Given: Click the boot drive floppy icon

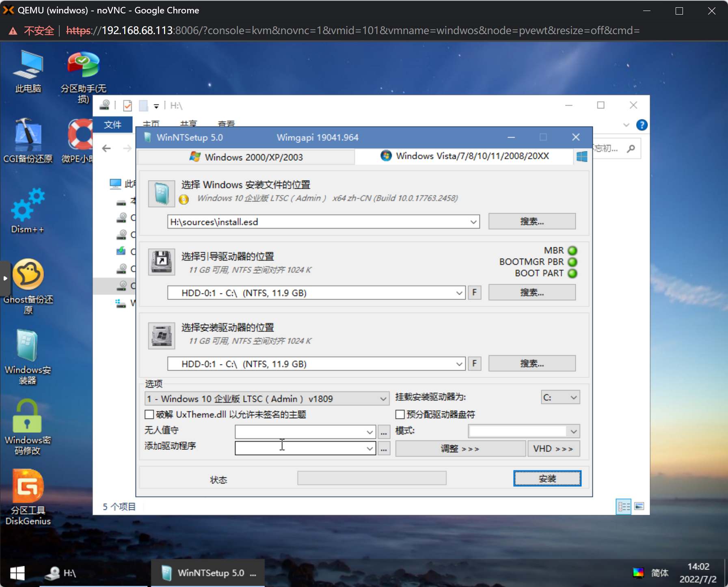Looking at the screenshot, I should pos(162,262).
